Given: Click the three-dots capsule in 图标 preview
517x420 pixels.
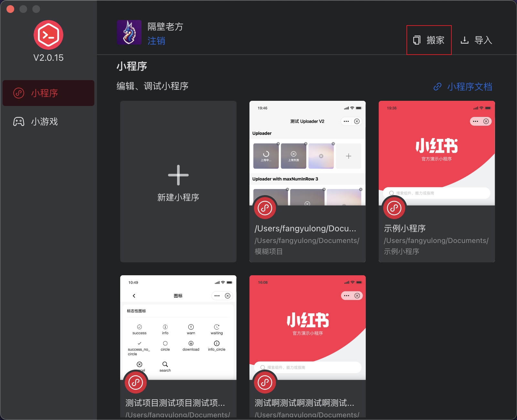Looking at the screenshot, I should coord(217,296).
